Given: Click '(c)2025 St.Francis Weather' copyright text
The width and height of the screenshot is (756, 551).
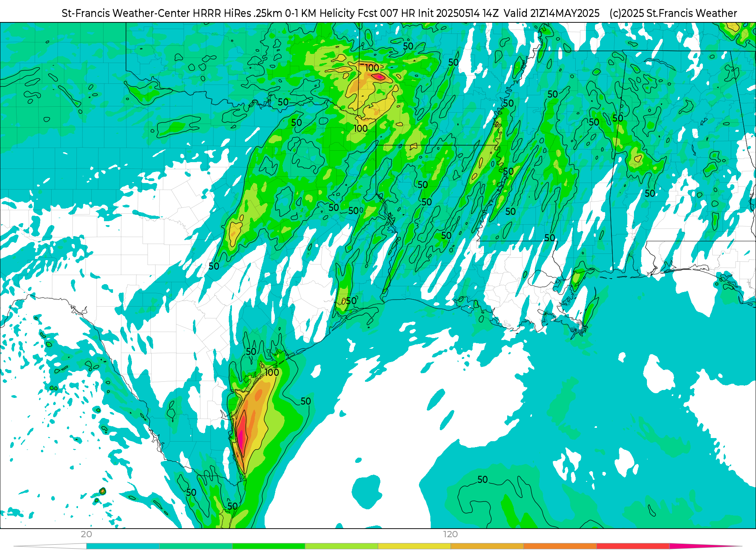Looking at the screenshot, I should (673, 13).
